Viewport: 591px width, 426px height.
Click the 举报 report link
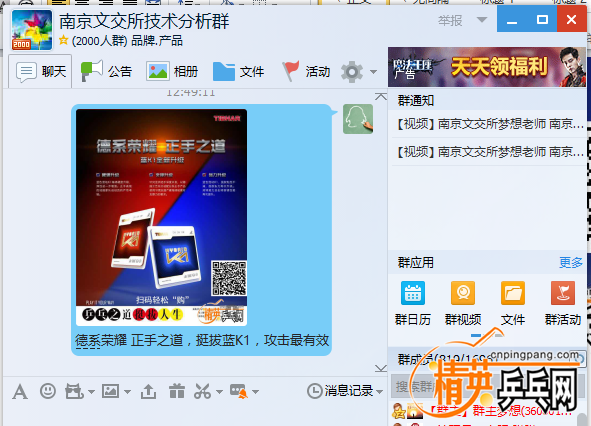tap(450, 20)
